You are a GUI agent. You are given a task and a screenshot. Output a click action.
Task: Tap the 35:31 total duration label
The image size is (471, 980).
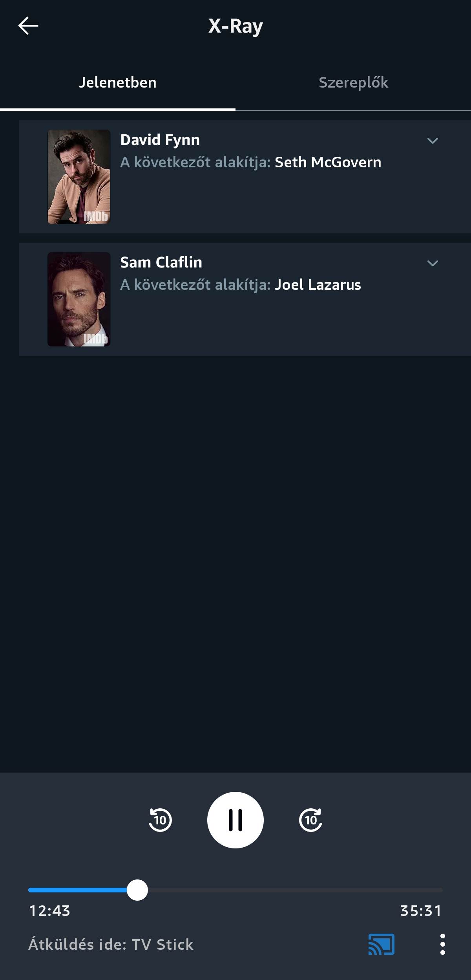pos(421,910)
